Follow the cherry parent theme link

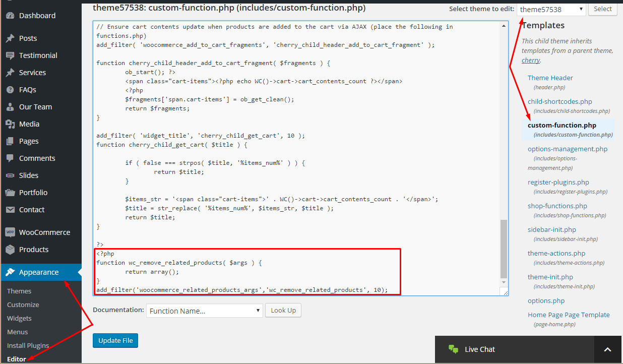point(530,60)
